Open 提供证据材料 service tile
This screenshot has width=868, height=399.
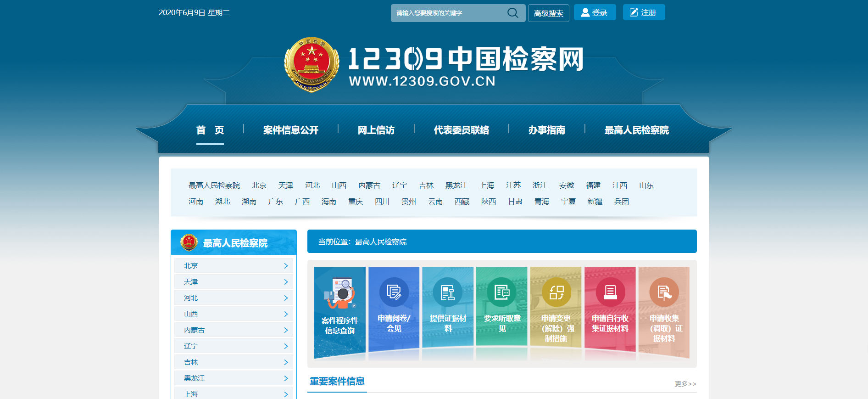(448, 313)
